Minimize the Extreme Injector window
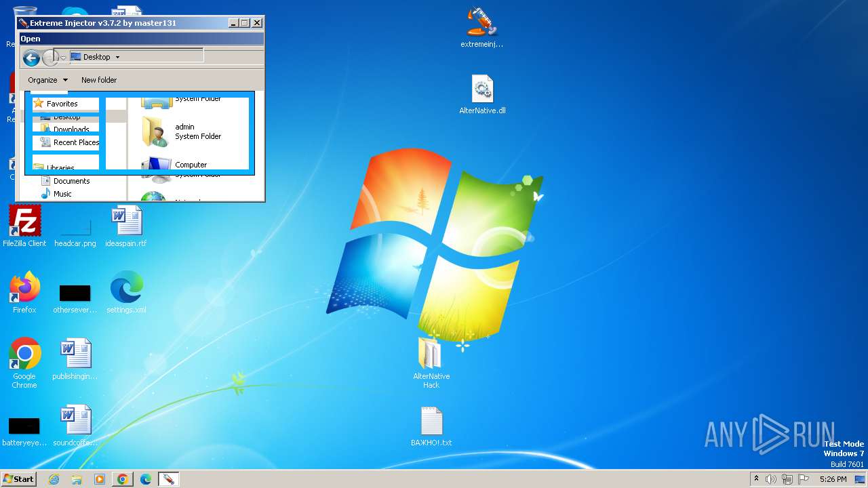 pyautogui.click(x=234, y=23)
